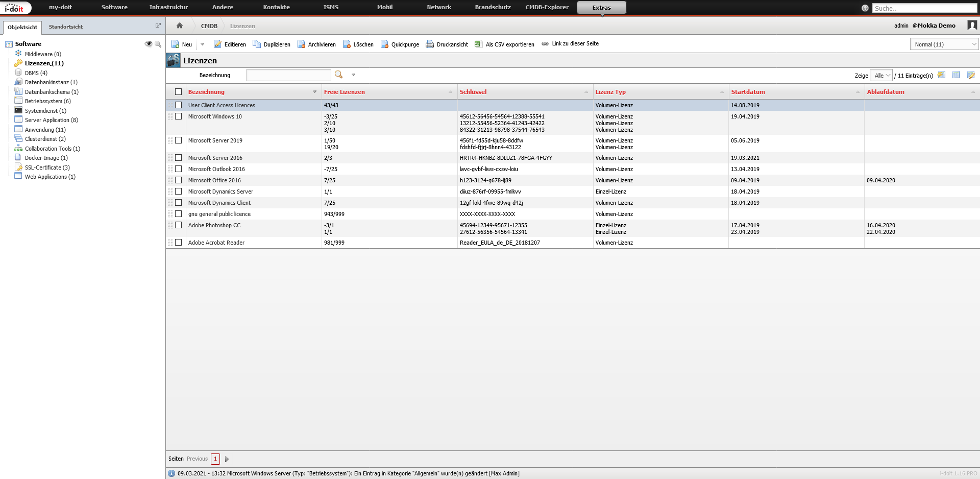The image size is (980, 479).
Task: Check the Microsoft Windows 10 row checkbox
Action: [179, 116]
